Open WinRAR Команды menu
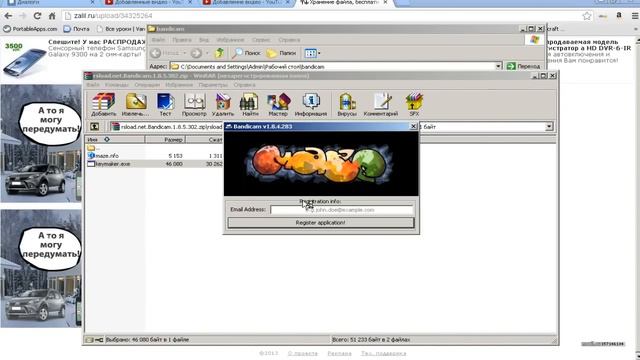 pos(116,84)
